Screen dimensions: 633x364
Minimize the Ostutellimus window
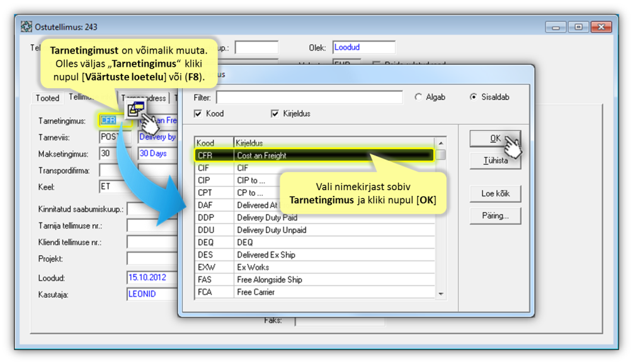click(556, 27)
